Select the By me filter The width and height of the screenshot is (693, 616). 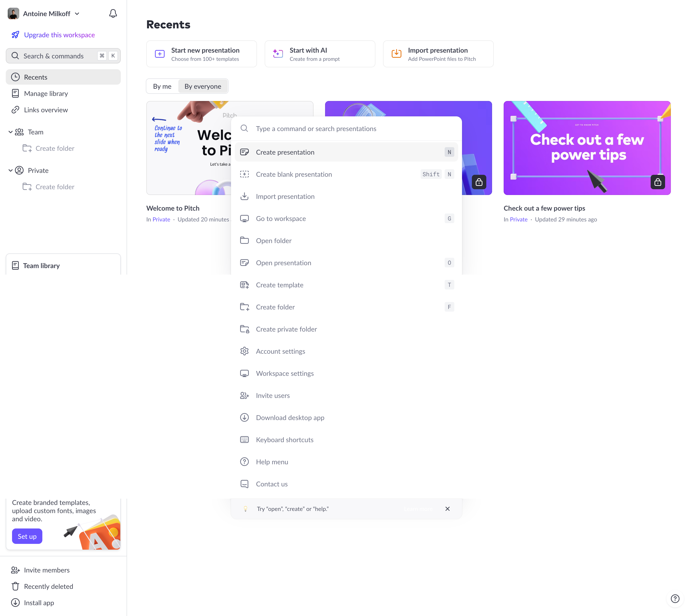tap(162, 86)
